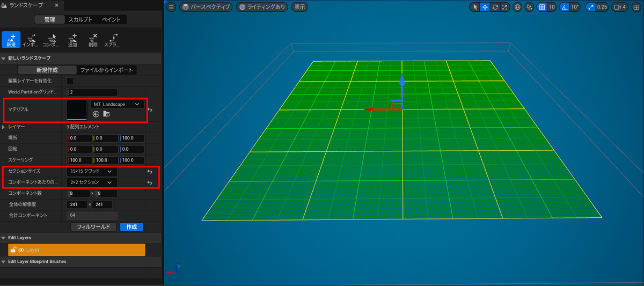
Task: Activate the scale transform tool
Action: point(504,8)
